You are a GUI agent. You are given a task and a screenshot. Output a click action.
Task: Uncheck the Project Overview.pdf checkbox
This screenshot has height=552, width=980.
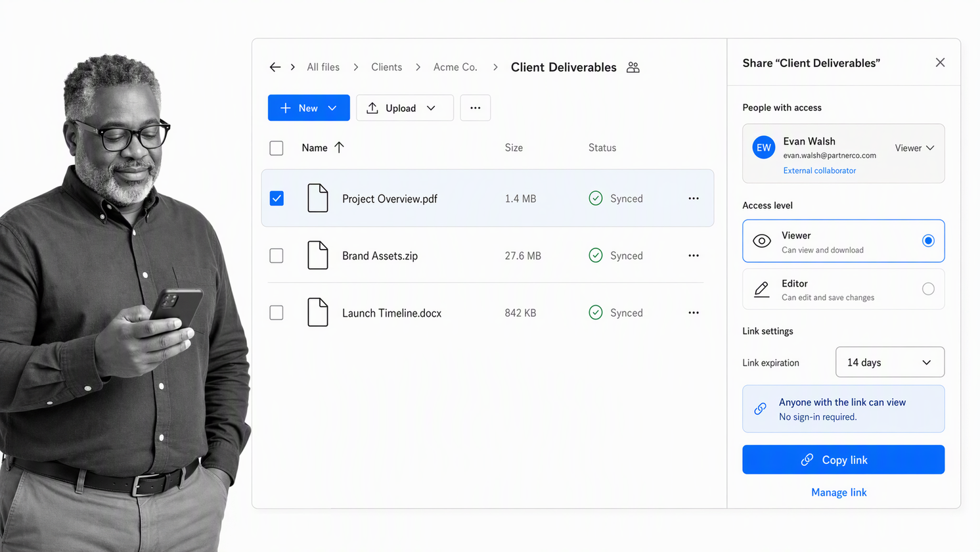tap(277, 198)
